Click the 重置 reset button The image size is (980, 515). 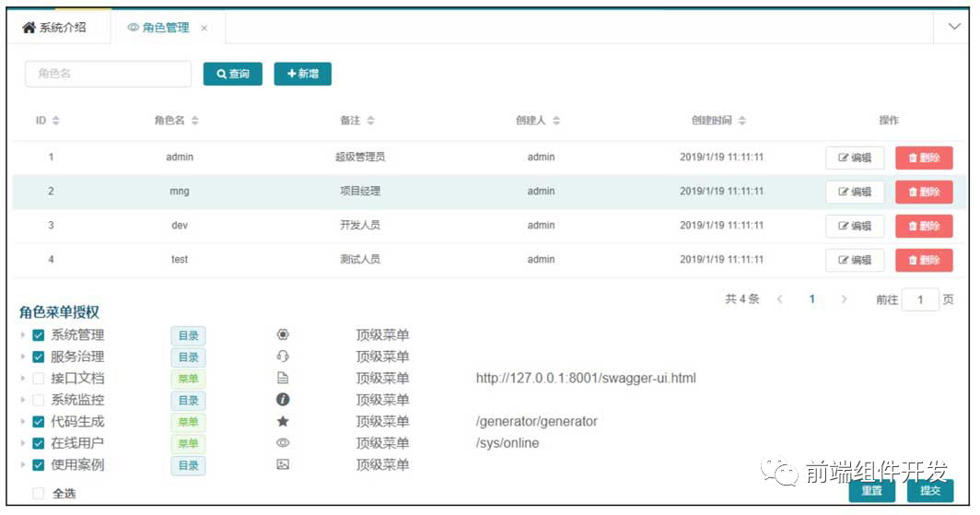click(x=872, y=491)
